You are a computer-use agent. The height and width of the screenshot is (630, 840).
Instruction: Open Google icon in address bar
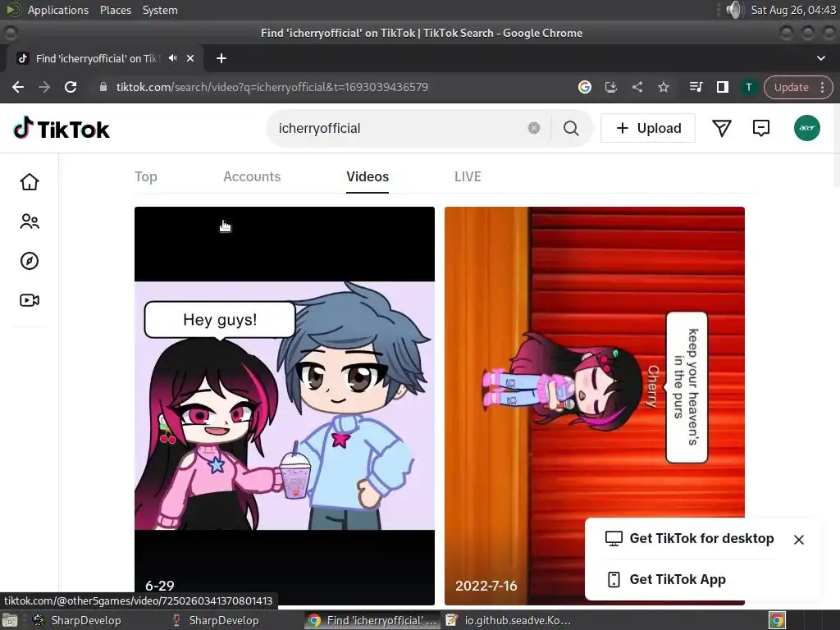point(584,87)
